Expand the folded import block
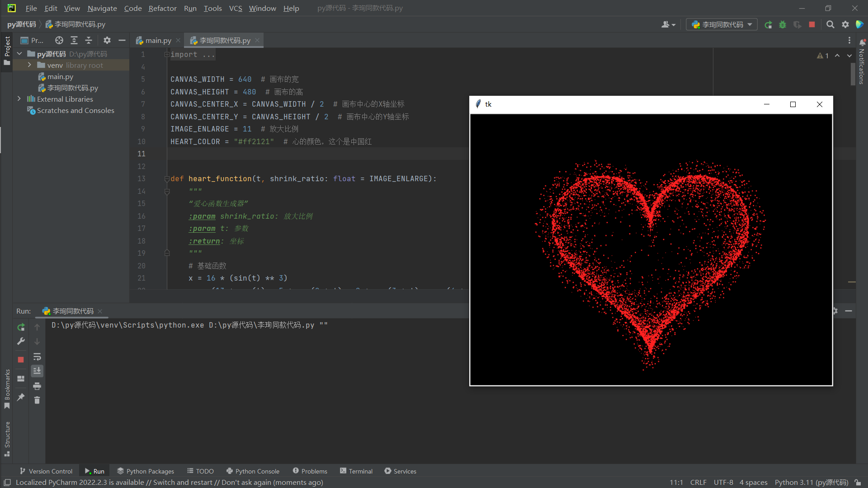The image size is (868, 488). pyautogui.click(x=167, y=54)
